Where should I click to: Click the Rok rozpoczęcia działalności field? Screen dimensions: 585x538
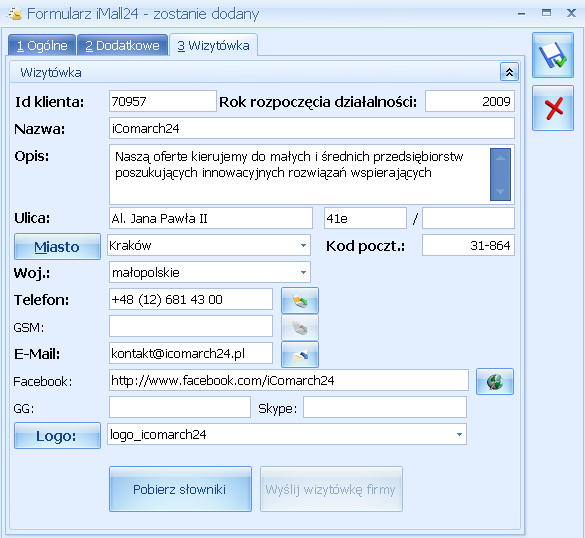470,101
